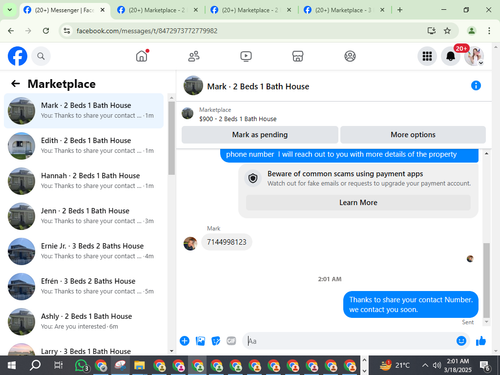Open the Marketplace storefront icon

[298, 56]
